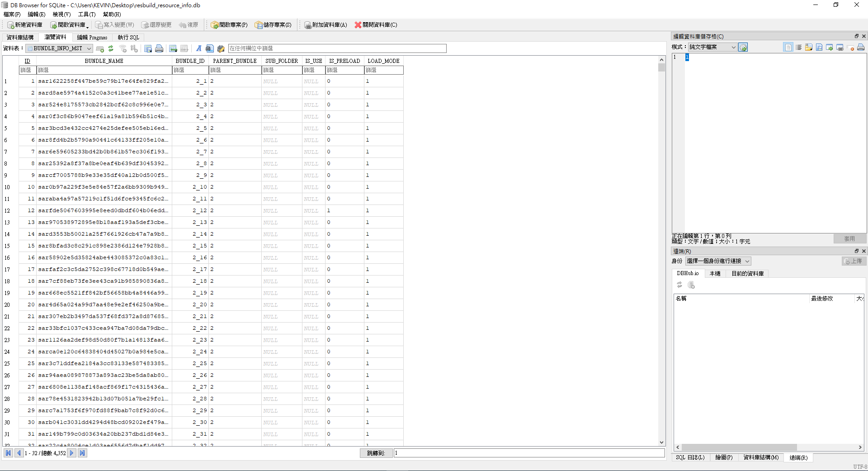This screenshot has height=471, width=868.
Task: Open the 選擇一個身份進行連接 identity dropdown
Action: coord(718,261)
